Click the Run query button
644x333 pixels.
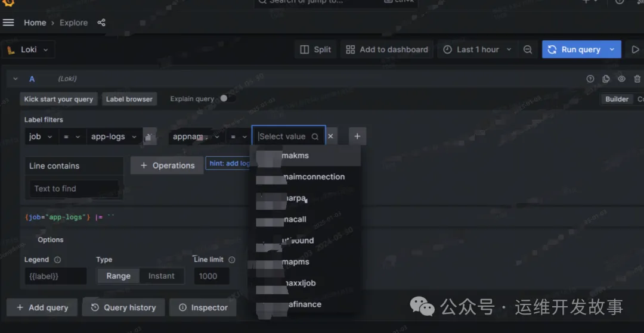574,49
